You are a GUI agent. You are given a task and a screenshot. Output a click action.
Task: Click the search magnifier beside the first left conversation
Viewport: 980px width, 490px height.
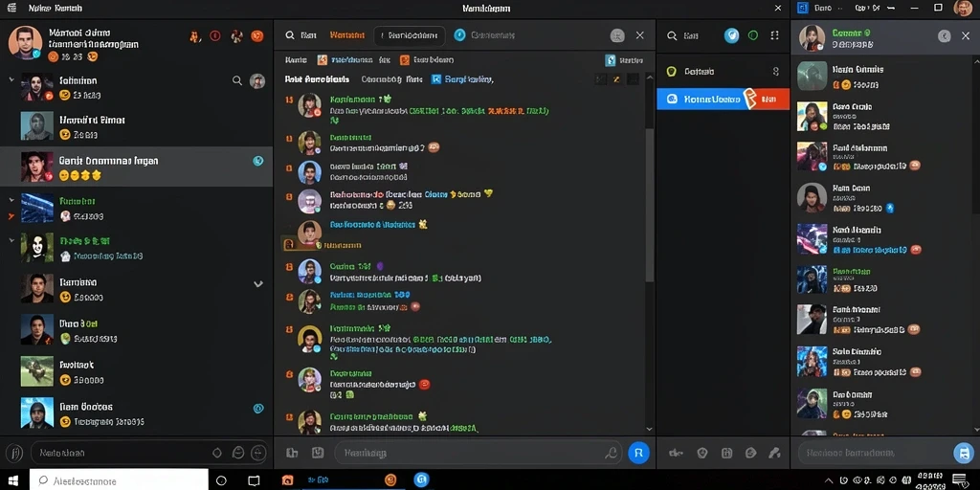coord(237,80)
